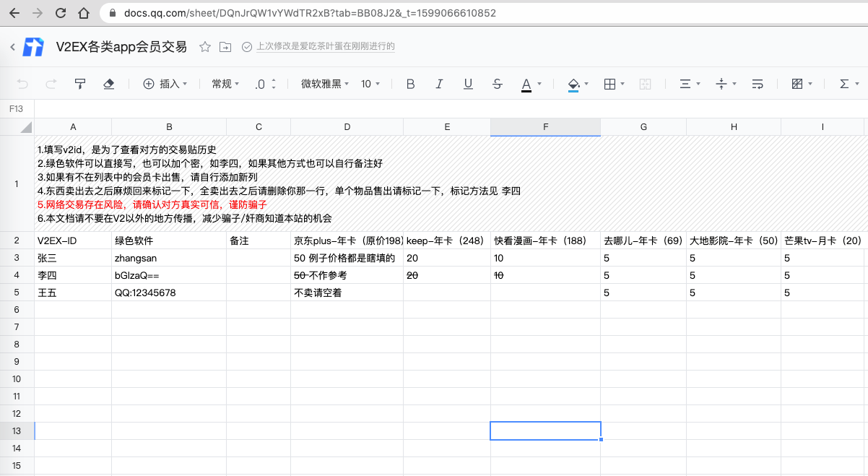Click the cell borders icon

[609, 84]
